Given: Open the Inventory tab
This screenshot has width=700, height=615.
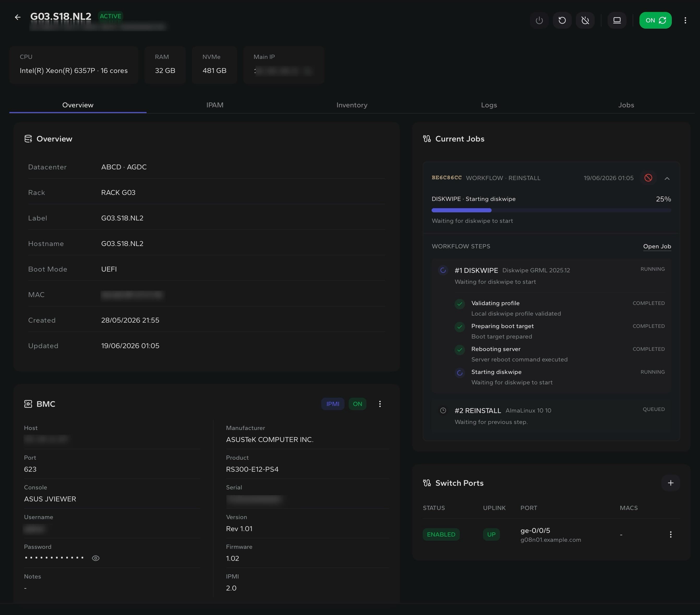Looking at the screenshot, I should [x=352, y=105].
